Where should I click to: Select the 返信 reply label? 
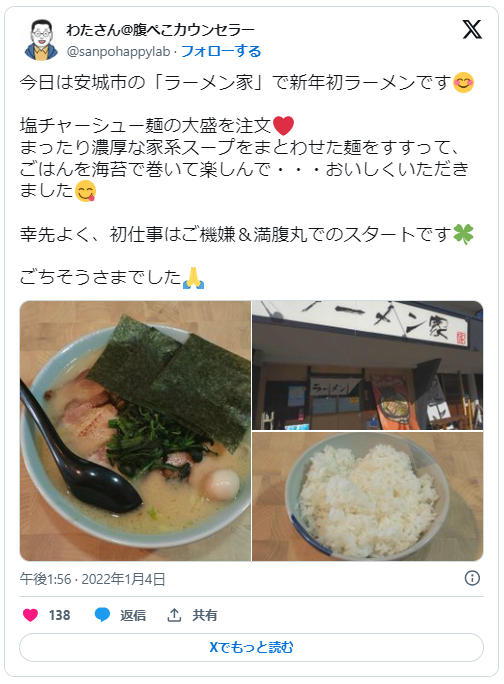click(133, 615)
